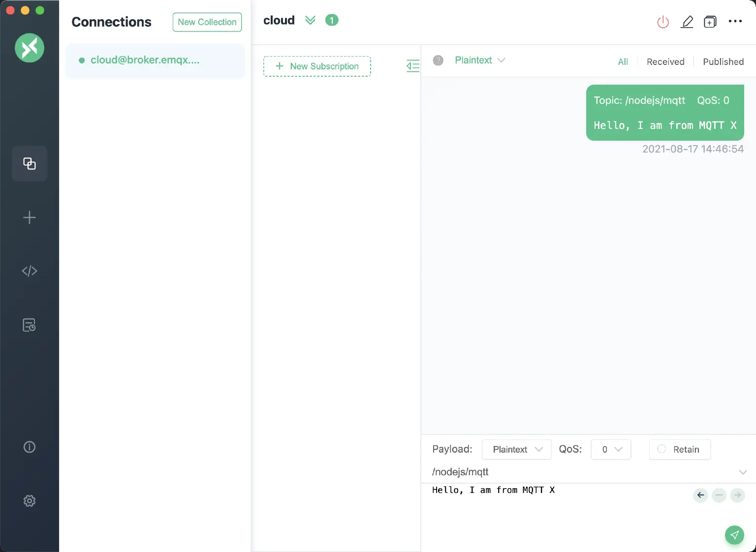Open Settings from the sidebar gear icon

click(x=30, y=501)
